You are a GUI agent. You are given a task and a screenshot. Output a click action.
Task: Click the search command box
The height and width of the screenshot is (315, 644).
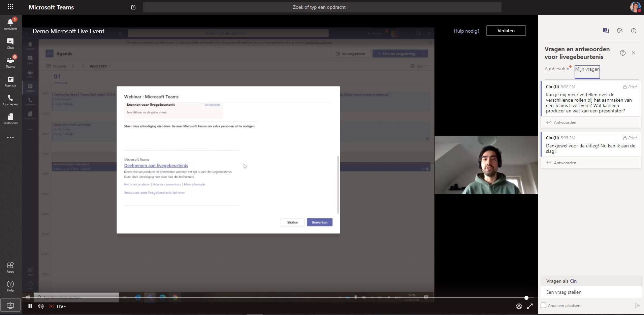322,7
